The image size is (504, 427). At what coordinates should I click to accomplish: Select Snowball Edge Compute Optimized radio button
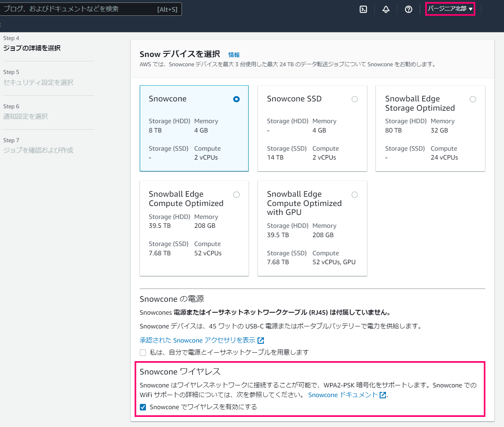236,195
